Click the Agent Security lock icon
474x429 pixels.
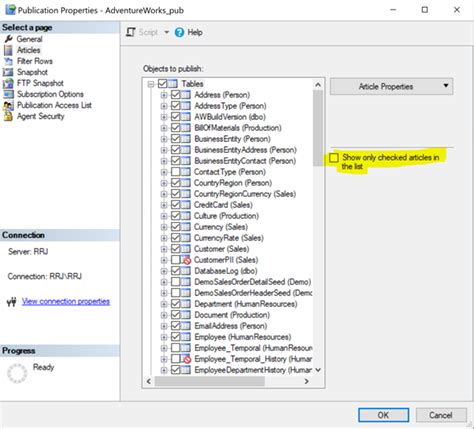point(8,116)
